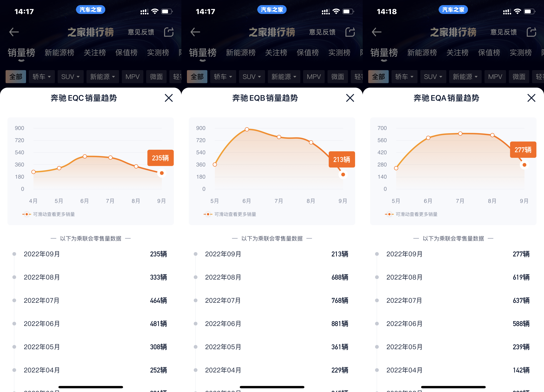Tap the battery icon on the EQC screen
This screenshot has width=544, height=392.
pyautogui.click(x=167, y=11)
